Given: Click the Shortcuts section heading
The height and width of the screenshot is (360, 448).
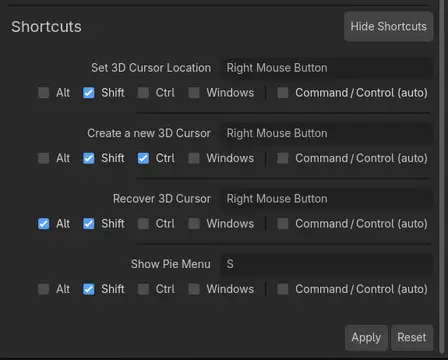Looking at the screenshot, I should pos(46,27).
